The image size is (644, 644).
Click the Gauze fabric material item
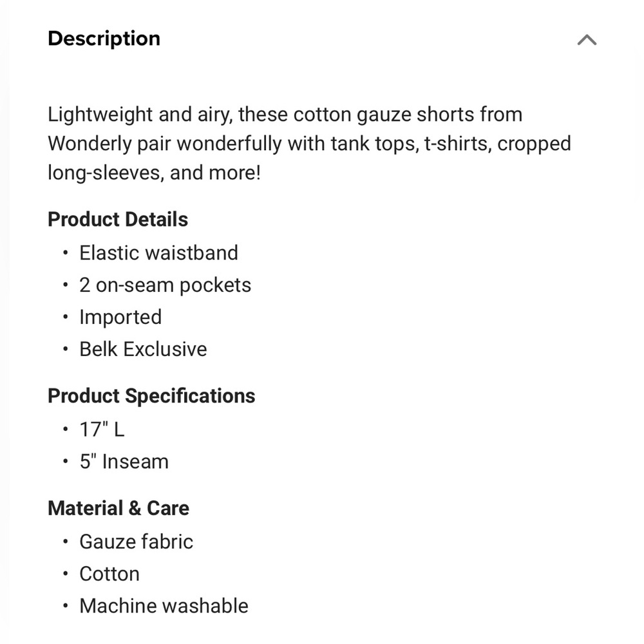point(136,542)
